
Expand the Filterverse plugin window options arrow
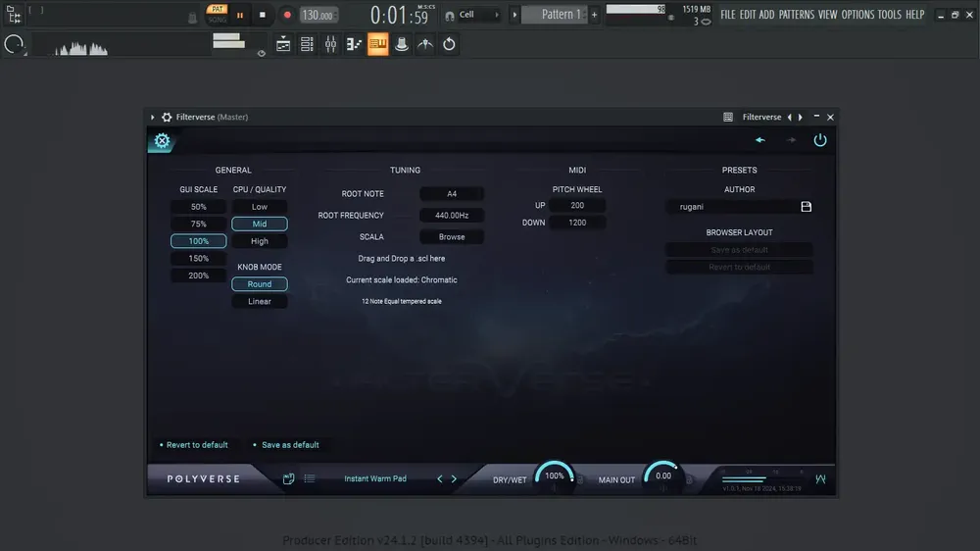[153, 117]
